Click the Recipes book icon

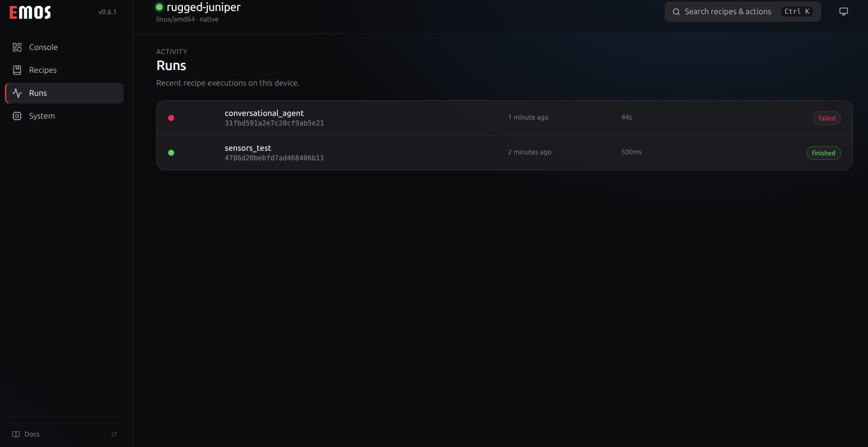point(17,70)
